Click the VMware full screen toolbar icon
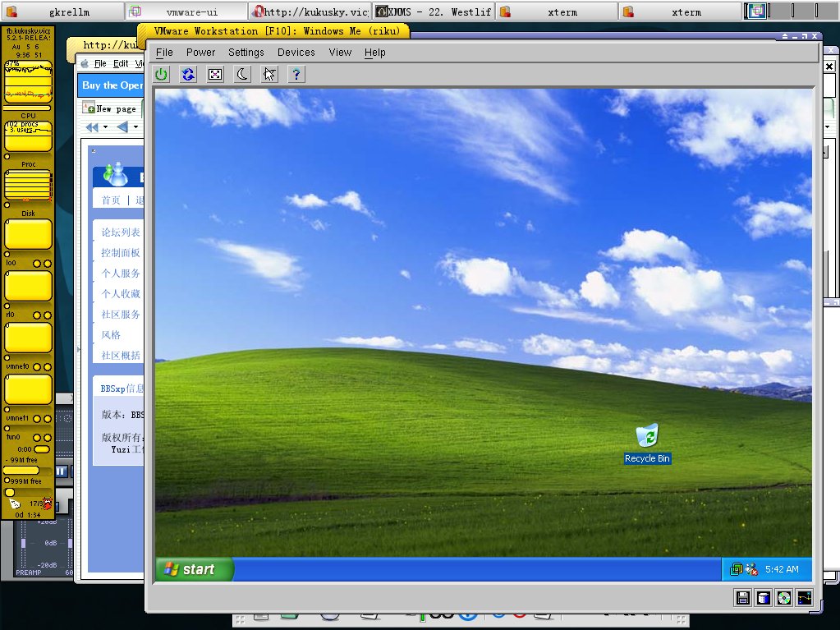The width and height of the screenshot is (840, 630). 215,74
